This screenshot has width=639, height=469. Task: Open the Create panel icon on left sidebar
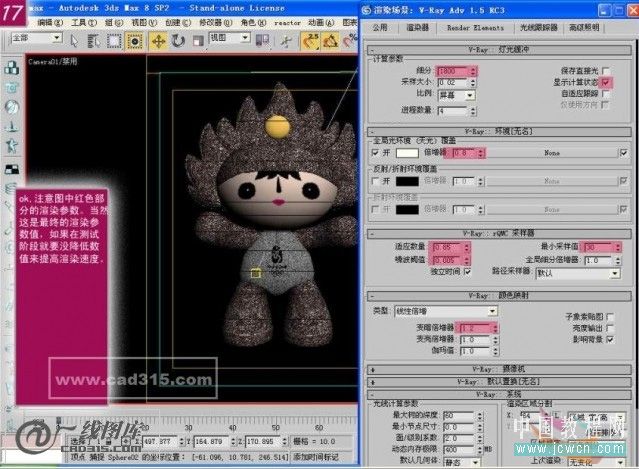[x=11, y=68]
